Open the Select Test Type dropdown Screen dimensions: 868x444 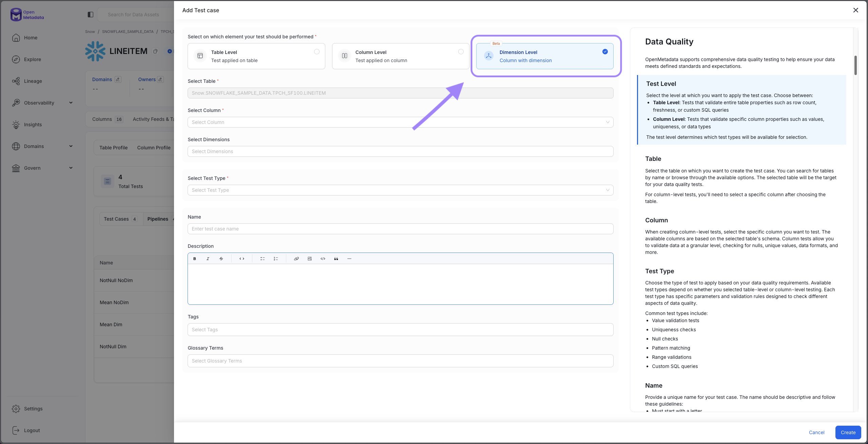click(400, 190)
